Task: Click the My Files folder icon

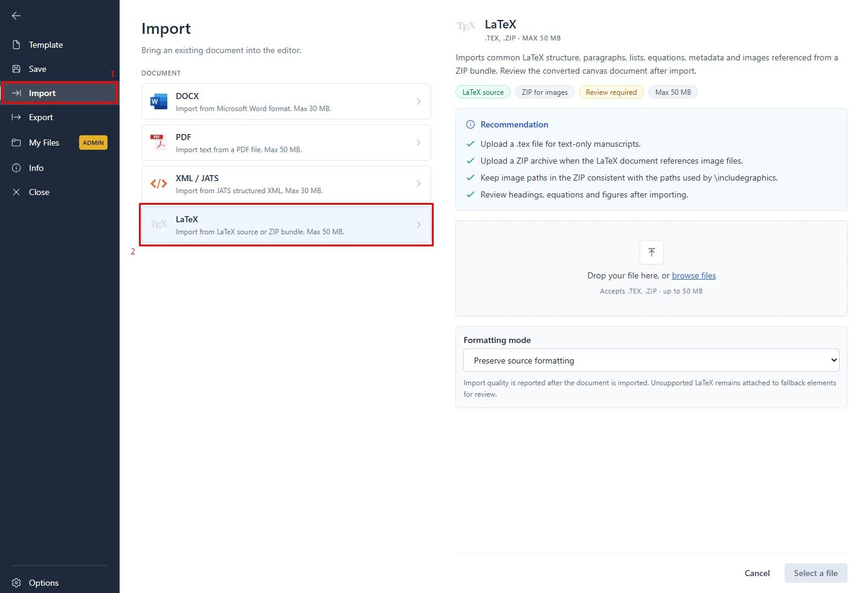Action: click(16, 143)
